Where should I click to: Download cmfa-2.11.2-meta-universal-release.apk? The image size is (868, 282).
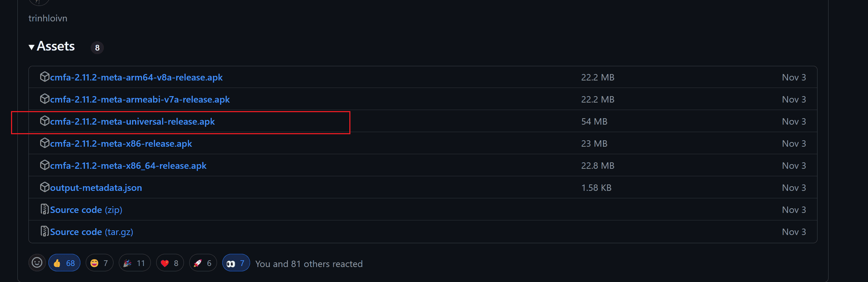pyautogui.click(x=132, y=121)
